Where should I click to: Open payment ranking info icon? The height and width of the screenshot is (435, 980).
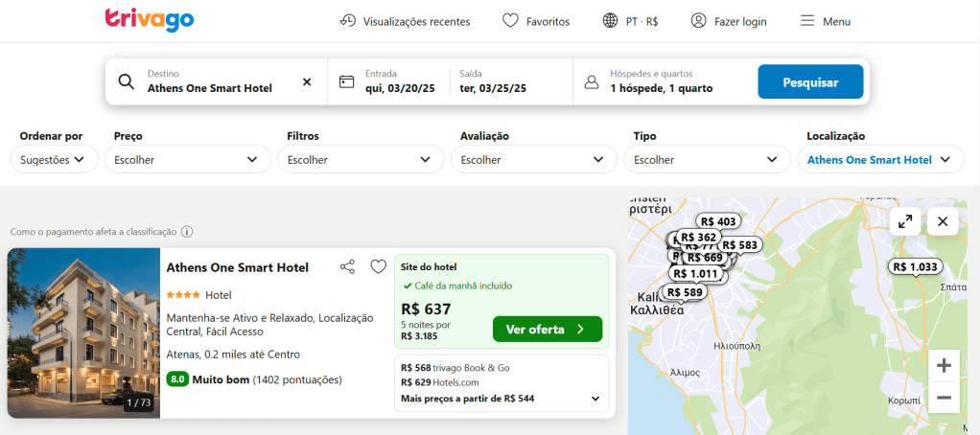(187, 232)
